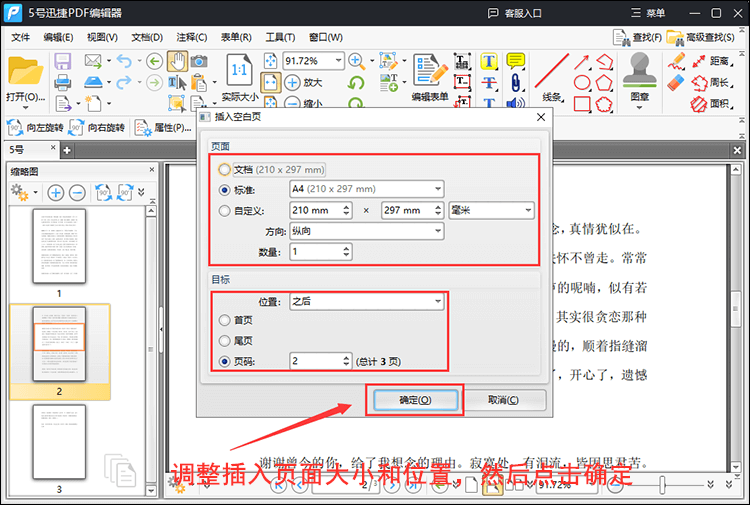Close the 插入空白页 dialog
The height and width of the screenshot is (505, 750).
tap(541, 117)
